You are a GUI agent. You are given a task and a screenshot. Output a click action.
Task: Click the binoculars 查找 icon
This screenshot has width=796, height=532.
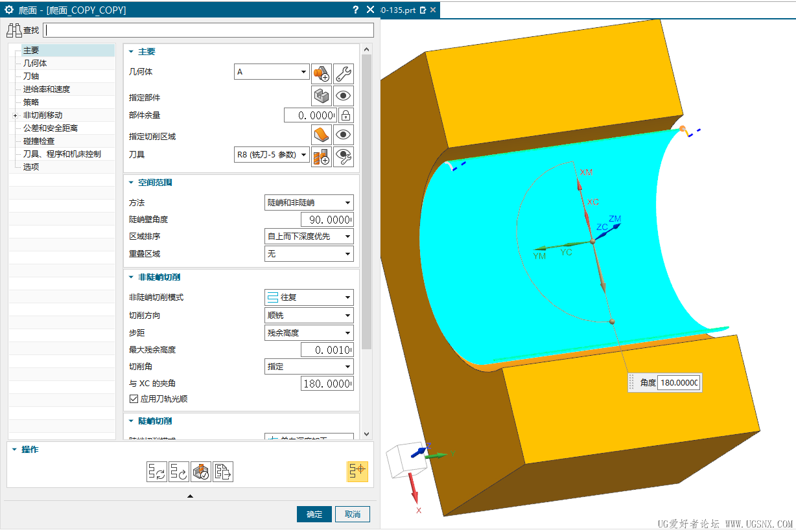14,30
